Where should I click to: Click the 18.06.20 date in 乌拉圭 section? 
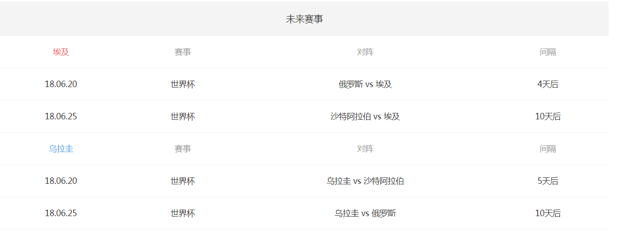[61, 181]
